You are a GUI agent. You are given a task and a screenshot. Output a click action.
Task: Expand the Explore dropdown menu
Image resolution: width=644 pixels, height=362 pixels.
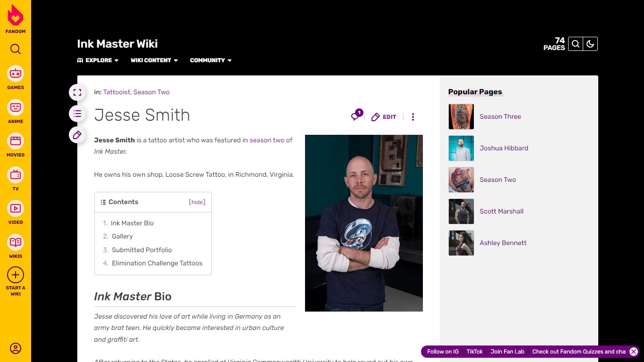pyautogui.click(x=98, y=60)
